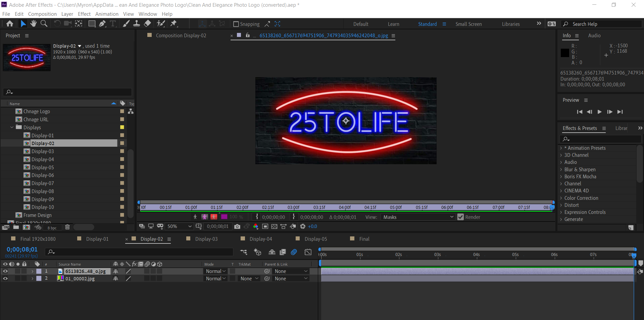Toggle the frame blending switch in timeline
Image resolution: width=644 pixels, height=320 pixels.
(x=283, y=252)
